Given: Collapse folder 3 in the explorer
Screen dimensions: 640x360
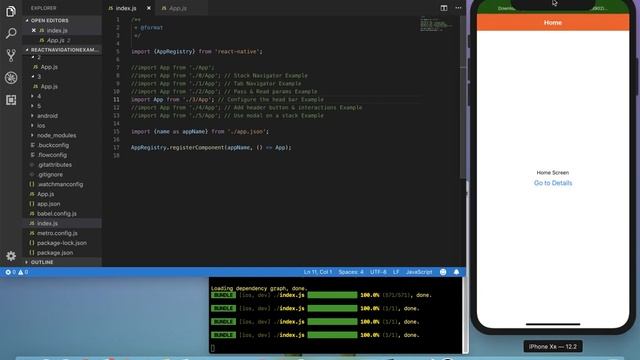Looking at the screenshot, I should (33, 77).
